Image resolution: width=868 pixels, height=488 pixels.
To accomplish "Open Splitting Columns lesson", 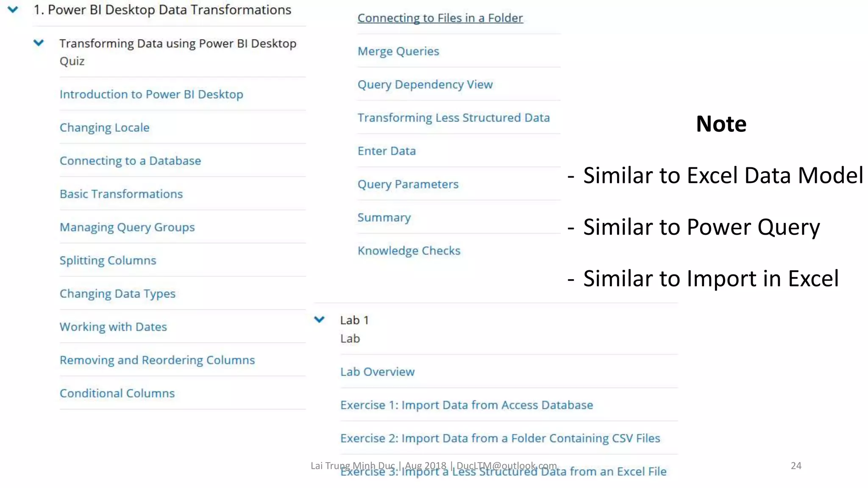I will (108, 261).
